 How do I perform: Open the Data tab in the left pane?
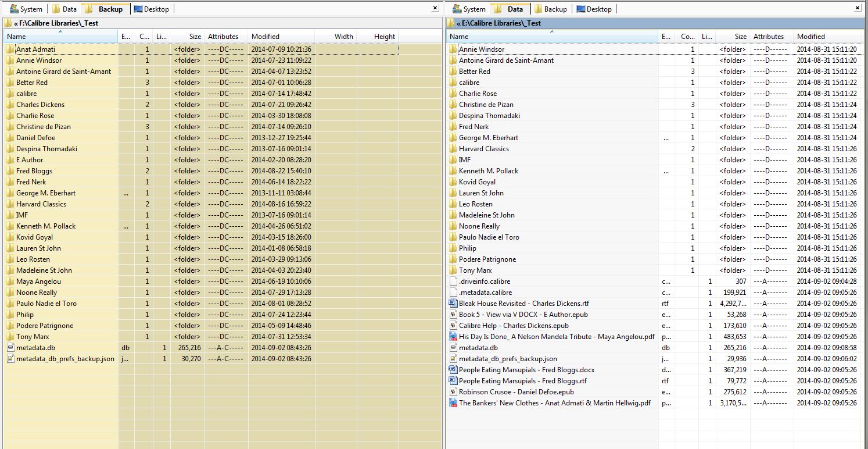pyautogui.click(x=64, y=9)
